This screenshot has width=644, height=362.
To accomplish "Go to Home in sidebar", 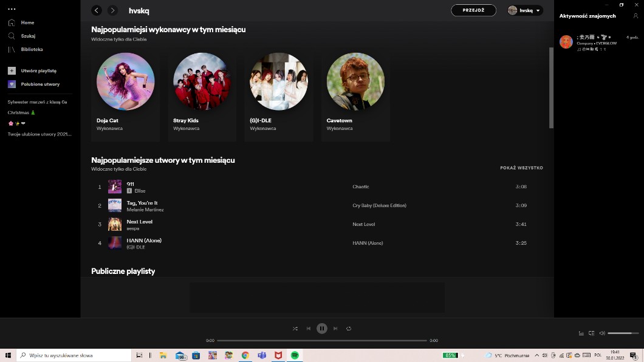I will (x=27, y=22).
